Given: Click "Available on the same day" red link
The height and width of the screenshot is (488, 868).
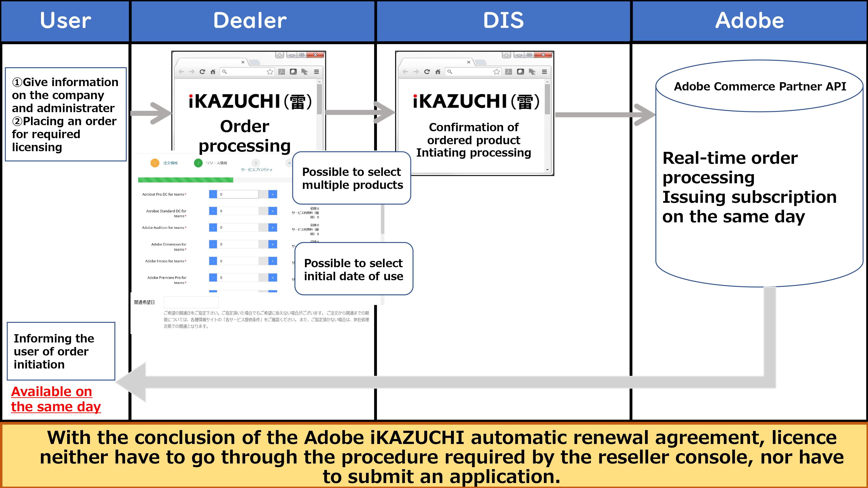Looking at the screenshot, I should pos(56,399).
